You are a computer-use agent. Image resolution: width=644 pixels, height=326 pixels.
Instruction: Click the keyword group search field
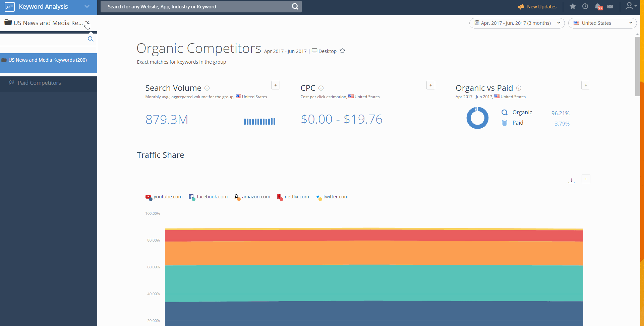point(44,39)
